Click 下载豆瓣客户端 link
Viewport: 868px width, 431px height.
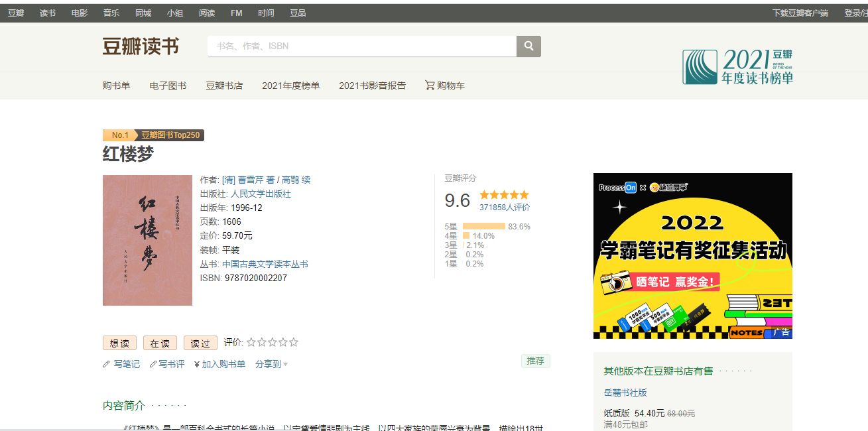pyautogui.click(x=800, y=13)
